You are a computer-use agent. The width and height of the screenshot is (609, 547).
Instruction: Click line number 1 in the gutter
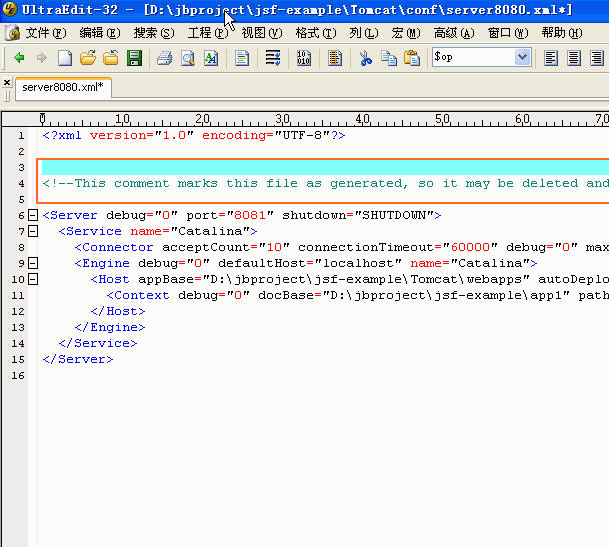[21, 136]
